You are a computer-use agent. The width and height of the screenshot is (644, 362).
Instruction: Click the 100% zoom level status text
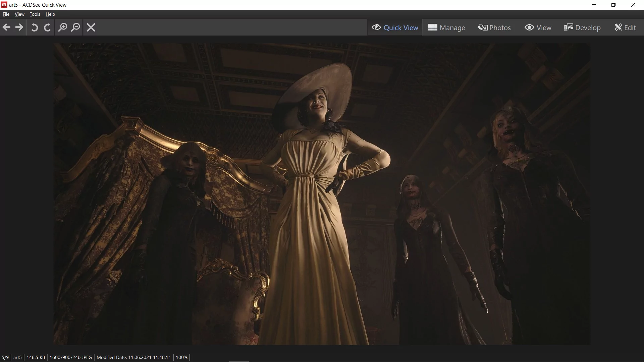pos(181,357)
